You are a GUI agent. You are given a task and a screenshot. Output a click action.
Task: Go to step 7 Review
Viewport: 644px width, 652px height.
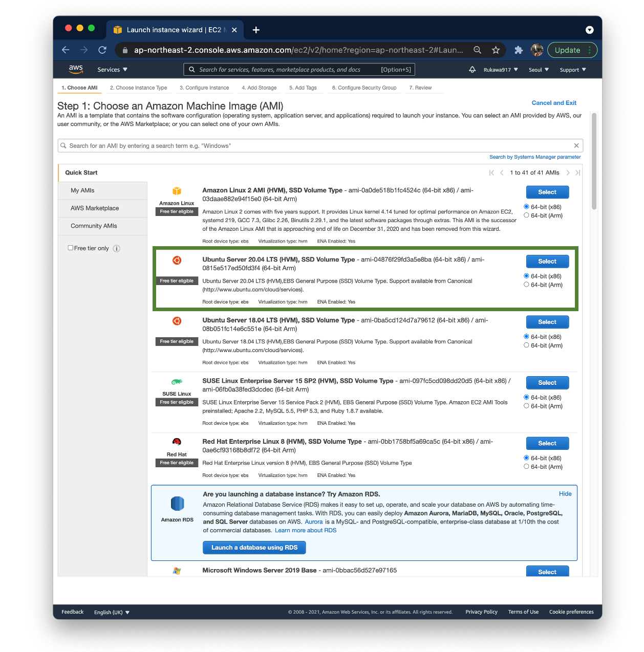pos(420,88)
